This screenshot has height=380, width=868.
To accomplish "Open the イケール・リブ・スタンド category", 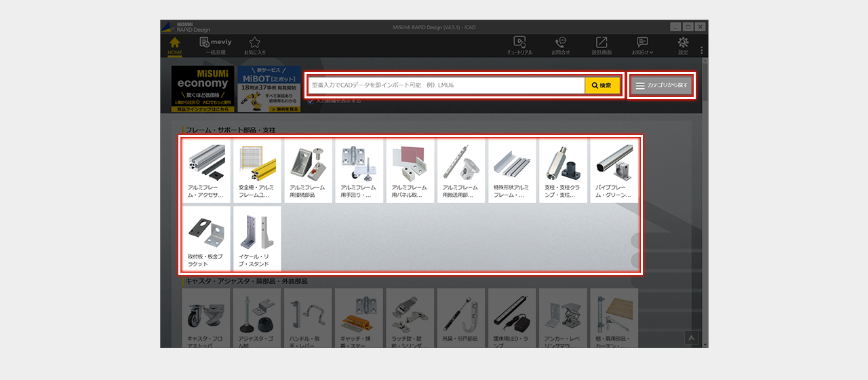I will pyautogui.click(x=257, y=238).
